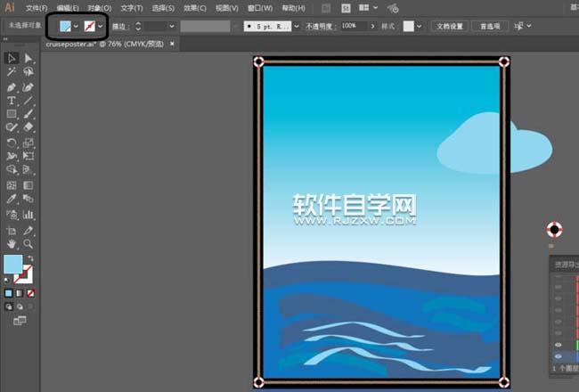Select the Eraser tool
Viewport: 579px width, 392px height.
click(29, 127)
